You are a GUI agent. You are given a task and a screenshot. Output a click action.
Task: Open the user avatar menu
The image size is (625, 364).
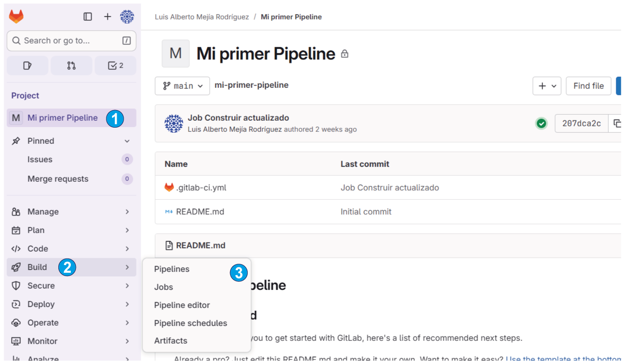(127, 17)
